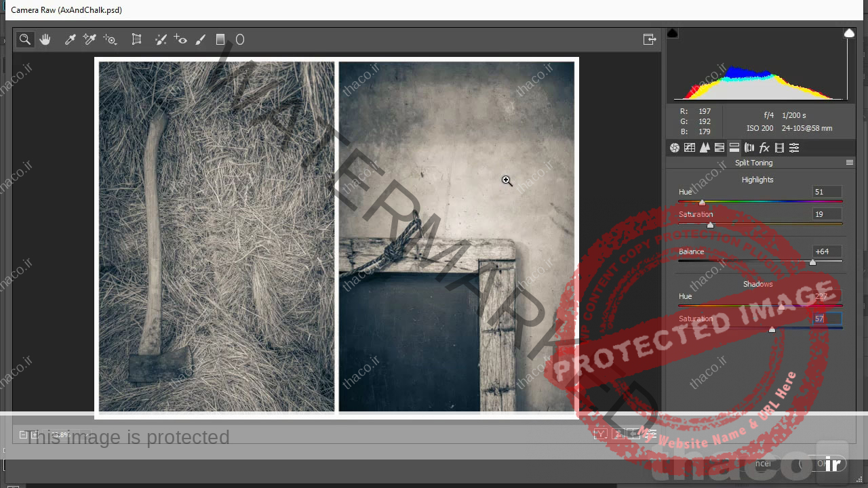The width and height of the screenshot is (868, 488).
Task: Click the "24-105@58 mm" lens readout
Action: [807, 128]
